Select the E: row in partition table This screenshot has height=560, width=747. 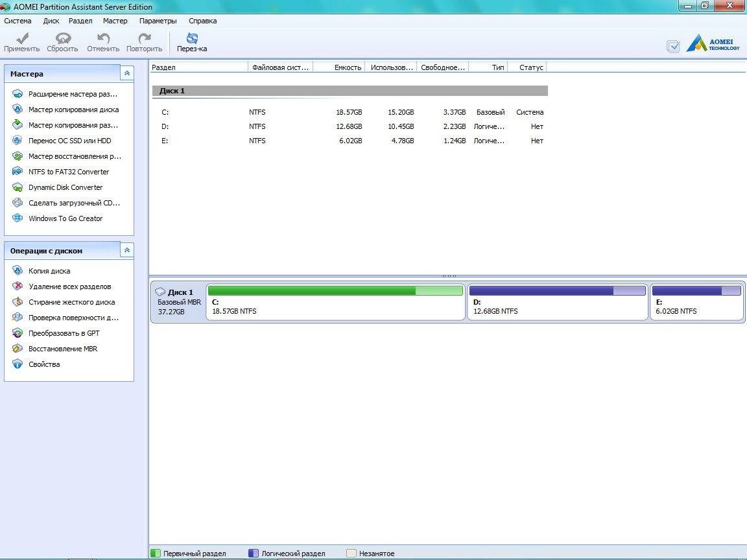(350, 141)
